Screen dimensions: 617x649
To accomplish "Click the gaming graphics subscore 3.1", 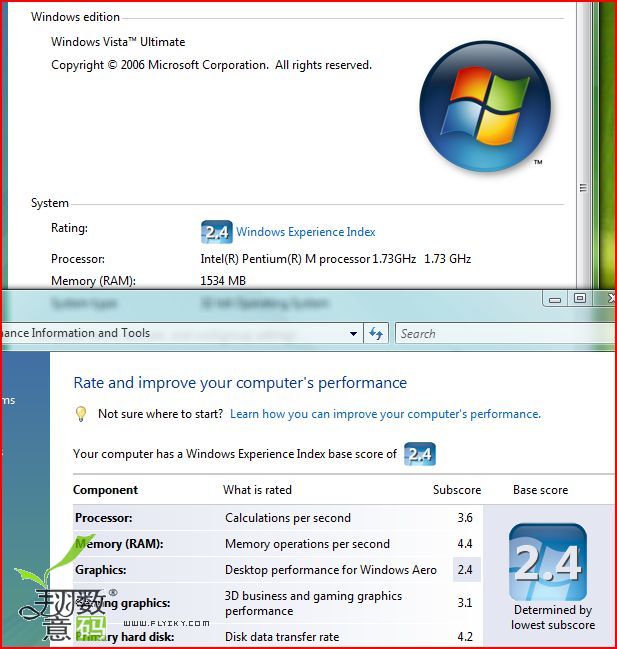I will pyautogui.click(x=465, y=603).
